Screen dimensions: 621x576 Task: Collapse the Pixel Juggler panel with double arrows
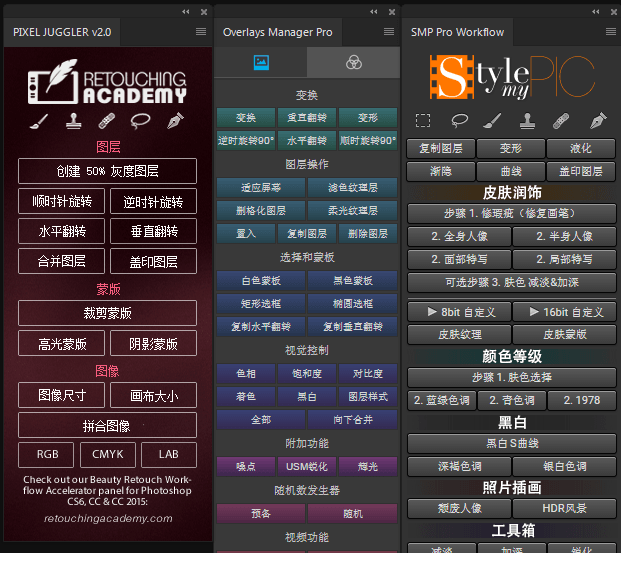pos(186,12)
